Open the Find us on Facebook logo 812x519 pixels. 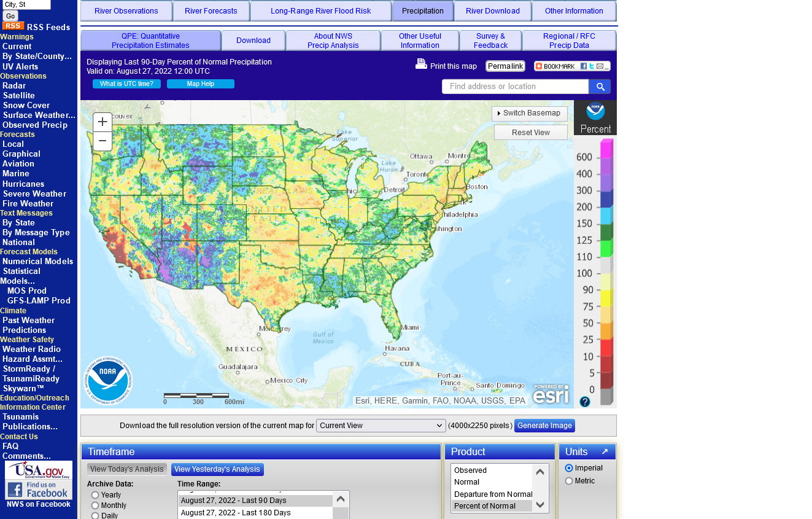tap(39, 490)
